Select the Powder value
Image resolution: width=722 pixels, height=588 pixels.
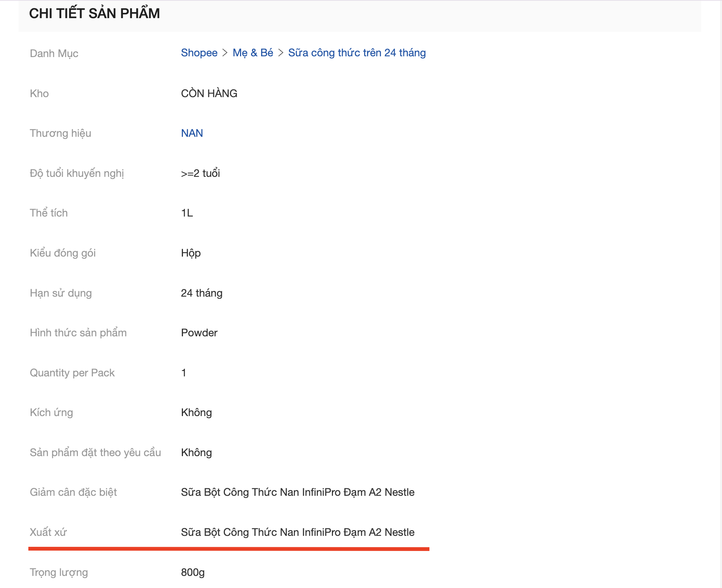pos(199,333)
